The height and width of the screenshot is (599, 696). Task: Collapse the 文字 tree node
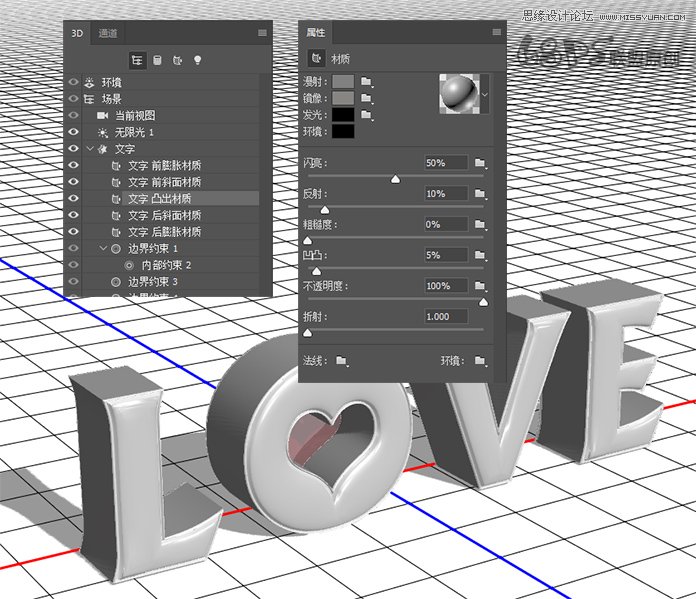[90, 149]
